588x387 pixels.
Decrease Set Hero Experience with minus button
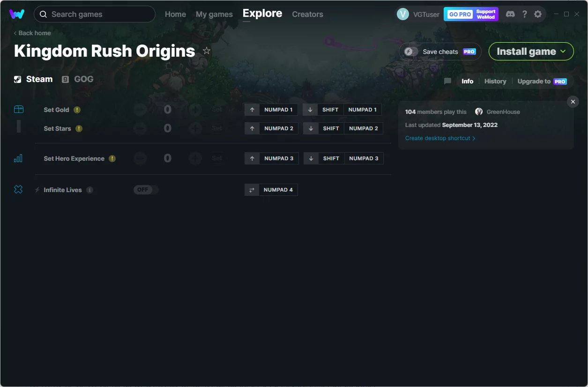[140, 158]
